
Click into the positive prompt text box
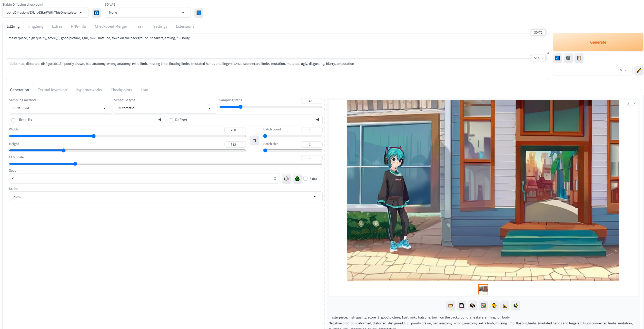[277, 44]
